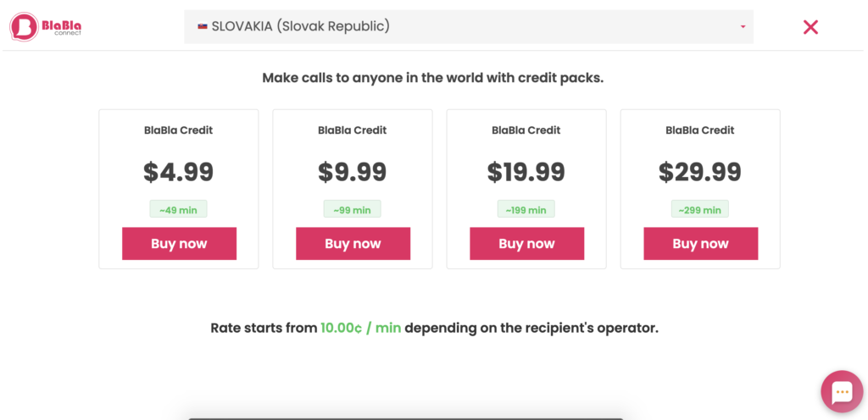
Task: Click the Slovakia flag icon
Action: [x=203, y=26]
